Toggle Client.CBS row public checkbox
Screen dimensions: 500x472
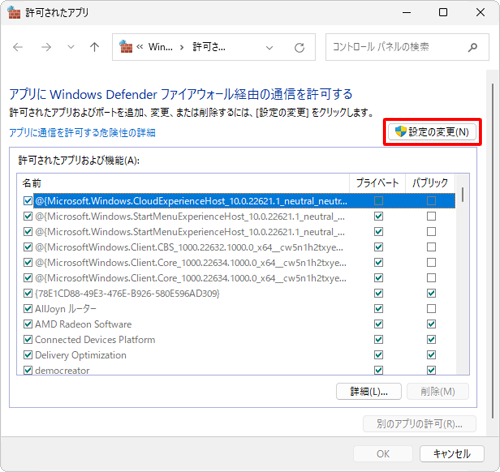[x=431, y=247]
